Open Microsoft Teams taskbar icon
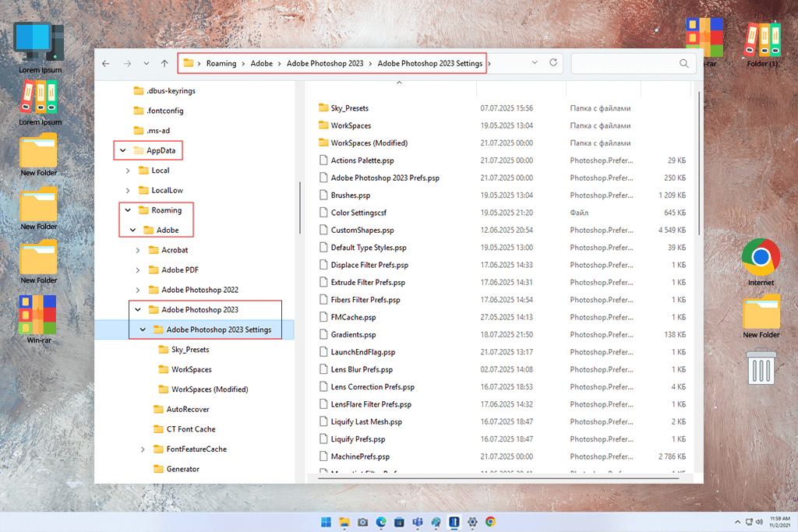This screenshot has width=798, height=532. [x=418, y=522]
